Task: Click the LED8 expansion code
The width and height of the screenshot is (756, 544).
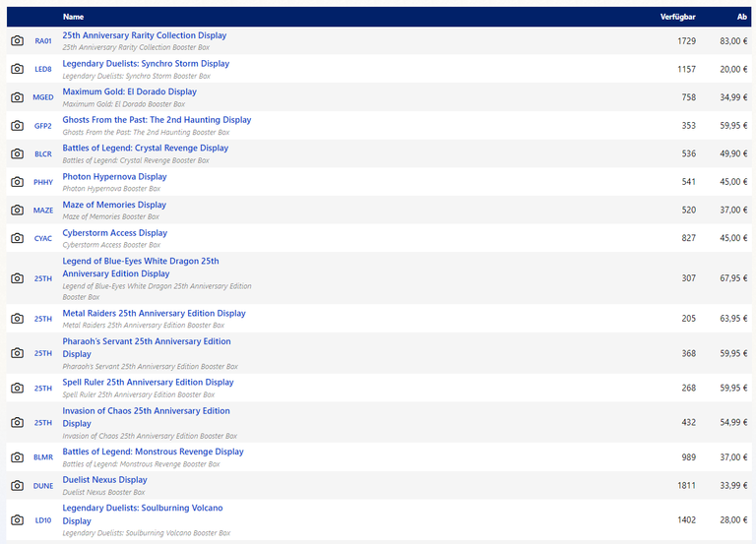Action: point(43,70)
